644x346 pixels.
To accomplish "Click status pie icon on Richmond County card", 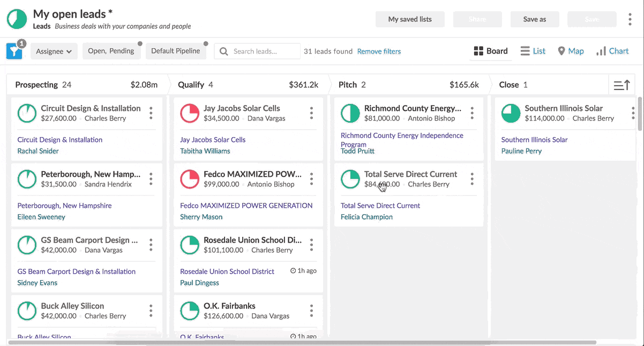I will point(350,114).
